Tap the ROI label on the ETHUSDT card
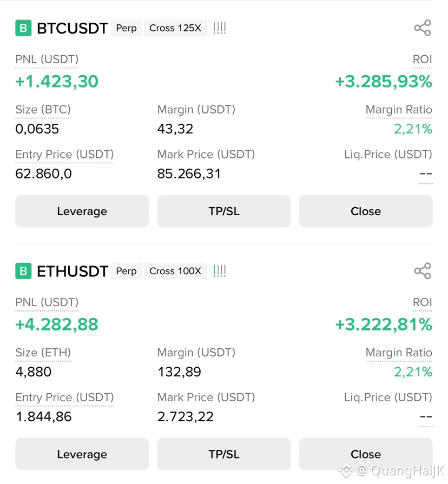The image size is (448, 484). (x=423, y=302)
